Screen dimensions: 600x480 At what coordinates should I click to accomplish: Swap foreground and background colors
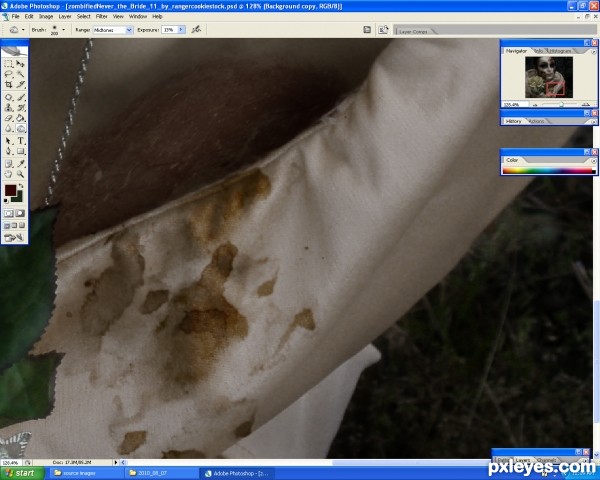(x=21, y=186)
